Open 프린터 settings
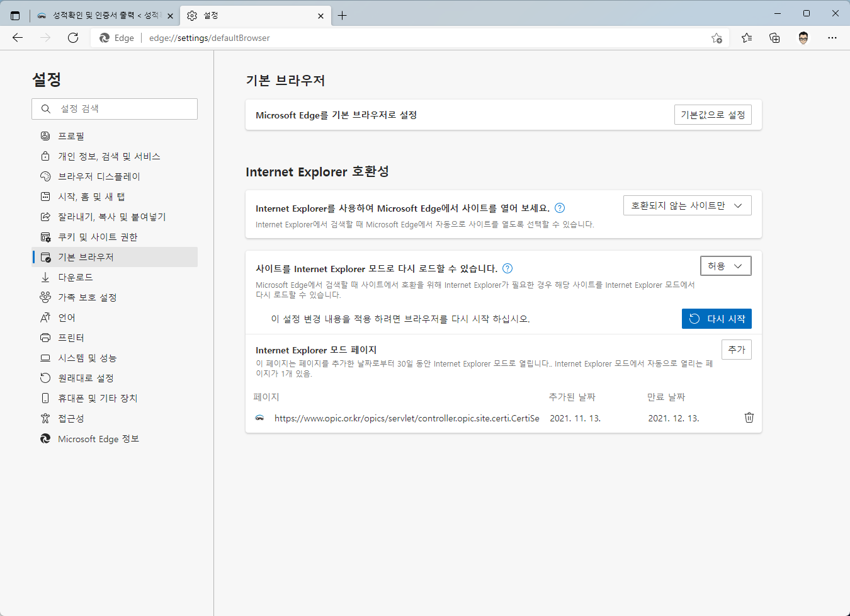Viewport: 850px width, 616px height. point(115,338)
